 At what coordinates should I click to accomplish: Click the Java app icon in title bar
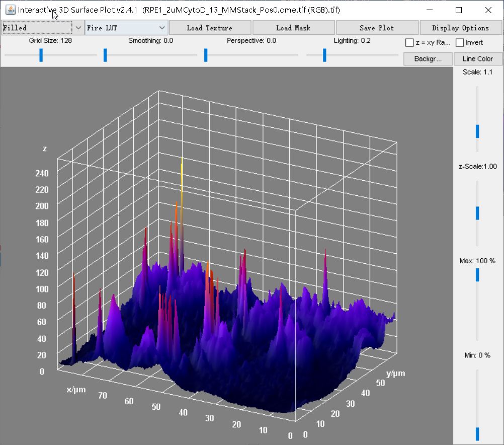click(10, 10)
